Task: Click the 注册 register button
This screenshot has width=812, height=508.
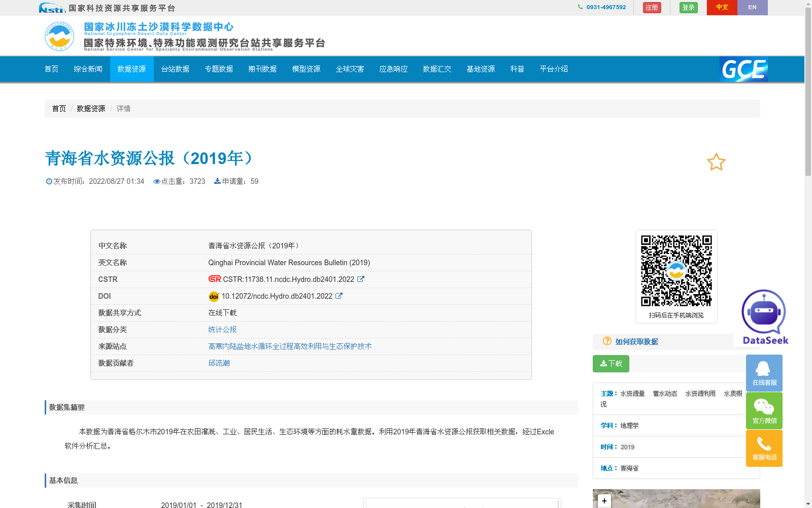Action: [x=652, y=8]
